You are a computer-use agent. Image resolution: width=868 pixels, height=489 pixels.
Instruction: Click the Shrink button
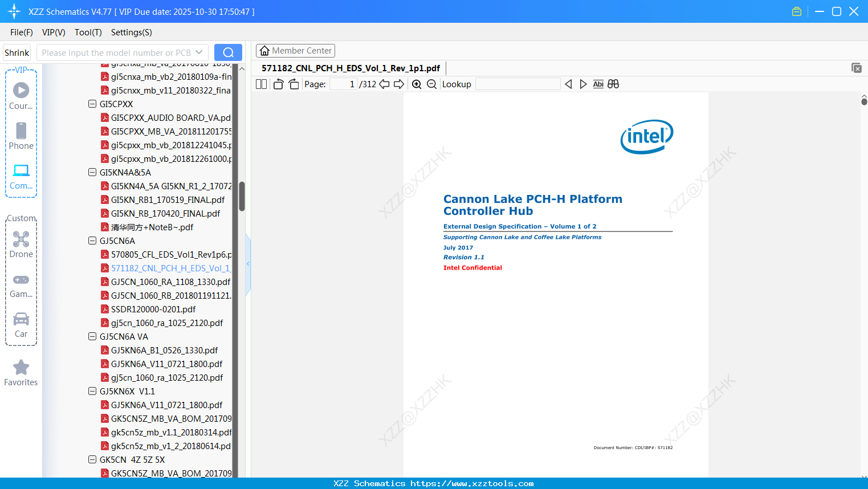pos(17,52)
